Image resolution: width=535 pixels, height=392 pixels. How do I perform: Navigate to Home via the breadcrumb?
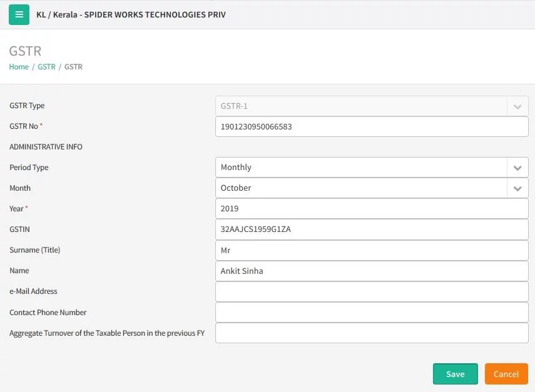pos(19,66)
